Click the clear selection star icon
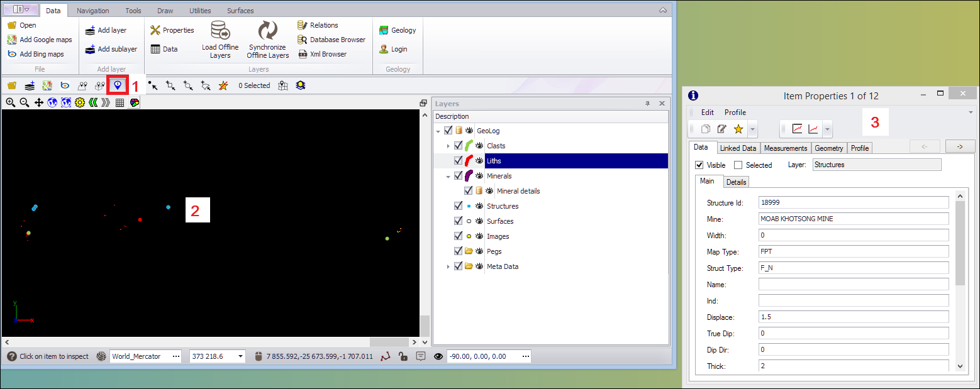 223,85
